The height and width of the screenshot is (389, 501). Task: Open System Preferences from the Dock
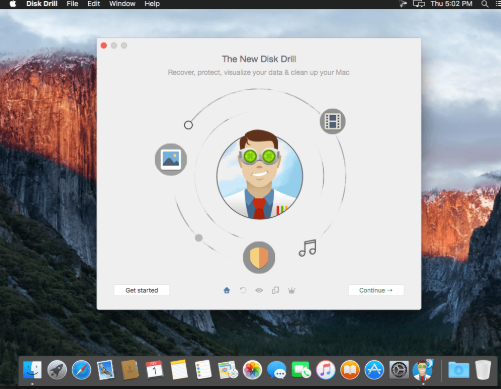[399, 370]
